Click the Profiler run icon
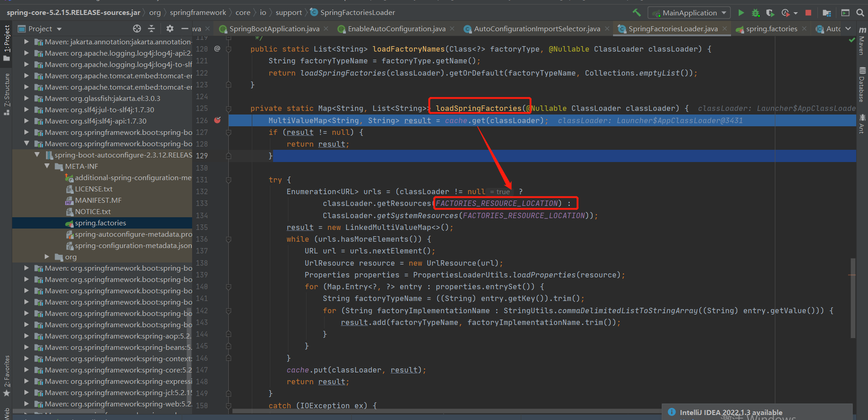Screen dimensions: 868x420 point(786,13)
